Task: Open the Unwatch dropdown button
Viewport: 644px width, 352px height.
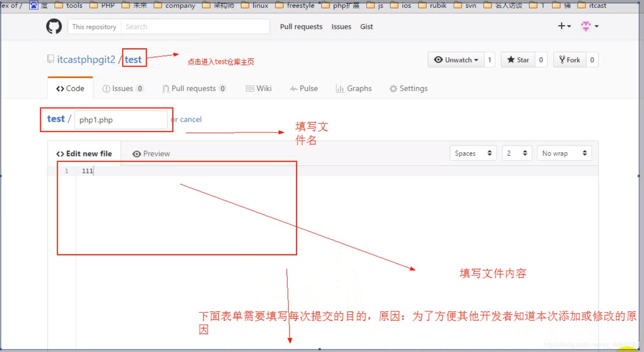Action: click(456, 60)
